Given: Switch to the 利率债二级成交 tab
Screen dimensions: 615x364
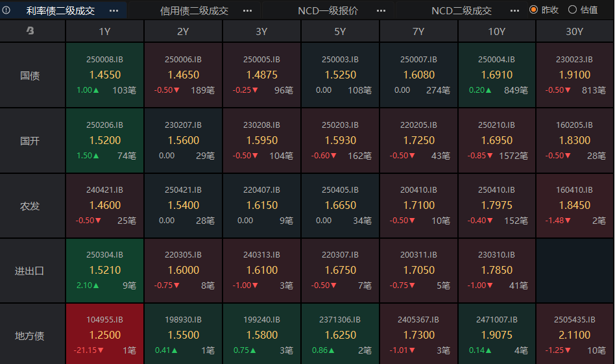Looking at the screenshot, I should [60, 10].
